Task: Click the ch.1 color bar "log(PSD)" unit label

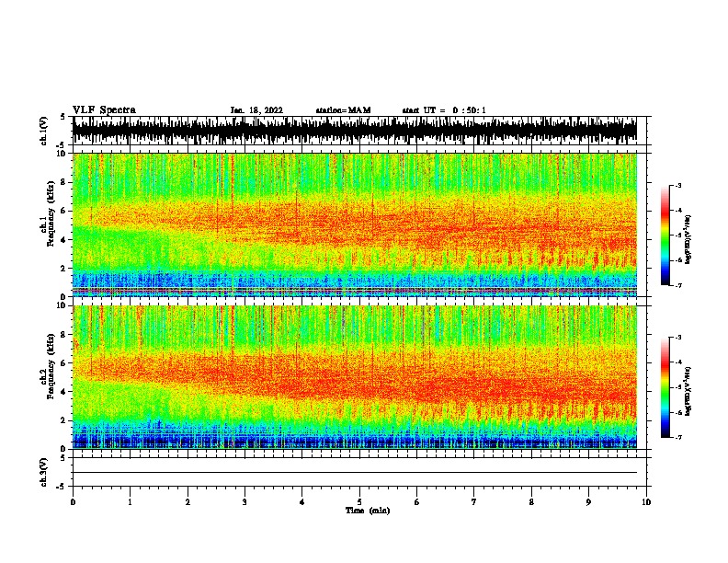Action: (688, 239)
